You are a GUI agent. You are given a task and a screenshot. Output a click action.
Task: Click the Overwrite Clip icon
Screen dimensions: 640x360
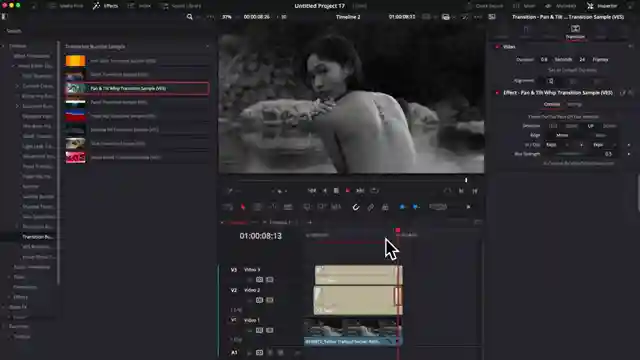321,207
